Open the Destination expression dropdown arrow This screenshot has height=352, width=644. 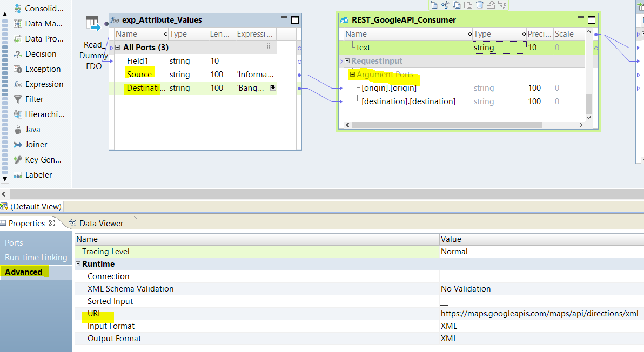coord(273,87)
